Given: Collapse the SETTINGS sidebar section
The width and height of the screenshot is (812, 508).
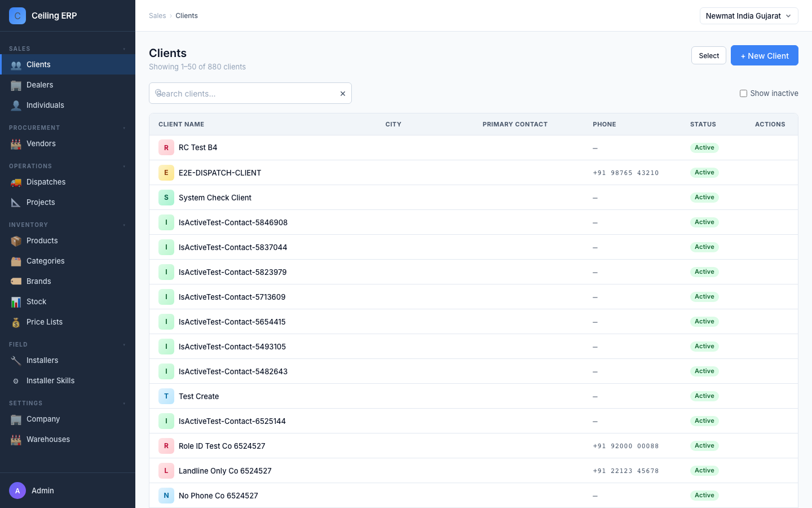Looking at the screenshot, I should [68, 403].
